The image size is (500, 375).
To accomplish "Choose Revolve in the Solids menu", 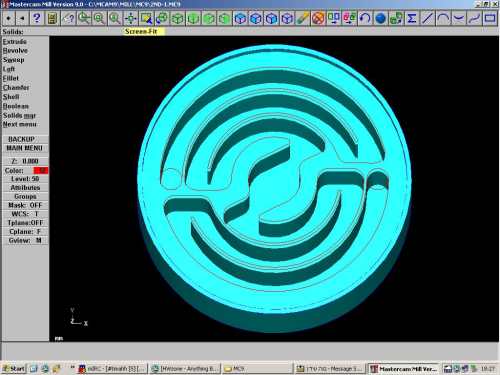I will click(15, 51).
